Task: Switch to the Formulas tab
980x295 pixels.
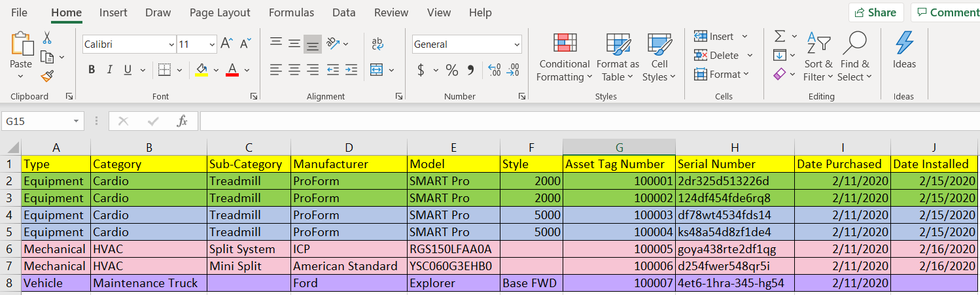Action: [291, 12]
